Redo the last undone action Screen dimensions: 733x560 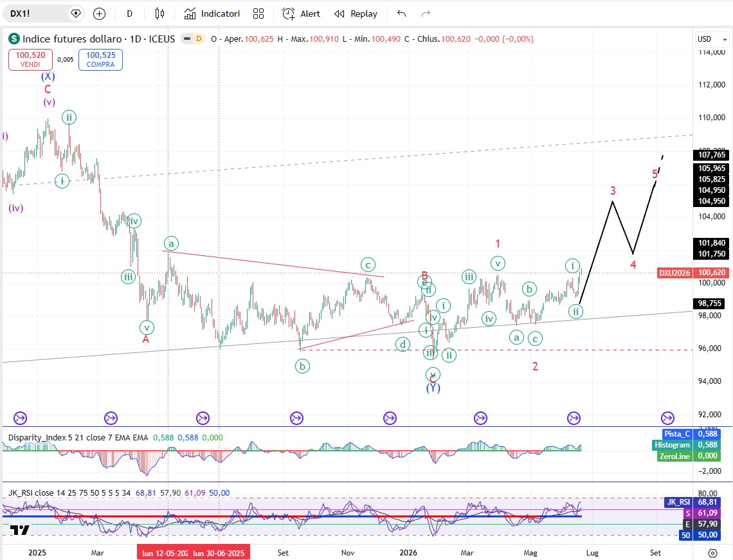(x=426, y=14)
